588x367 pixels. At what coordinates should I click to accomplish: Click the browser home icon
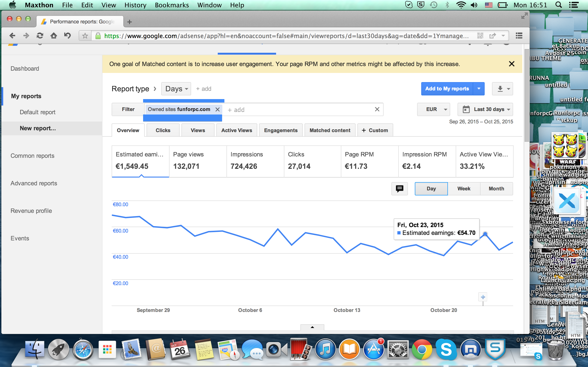tap(54, 36)
